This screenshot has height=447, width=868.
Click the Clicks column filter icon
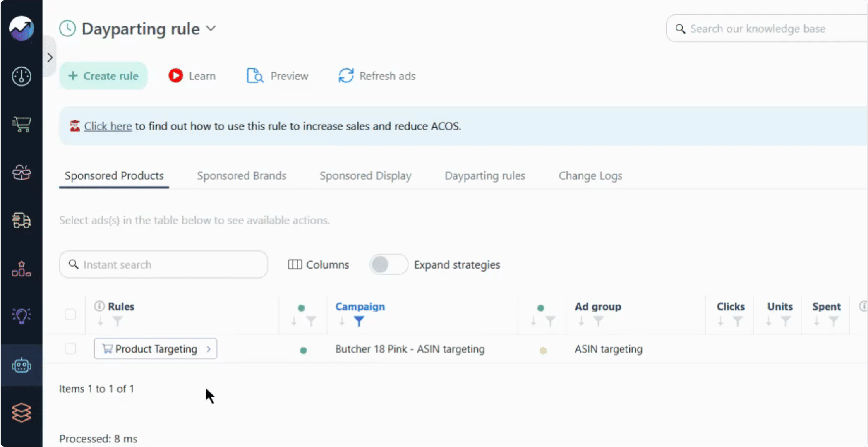(x=738, y=321)
